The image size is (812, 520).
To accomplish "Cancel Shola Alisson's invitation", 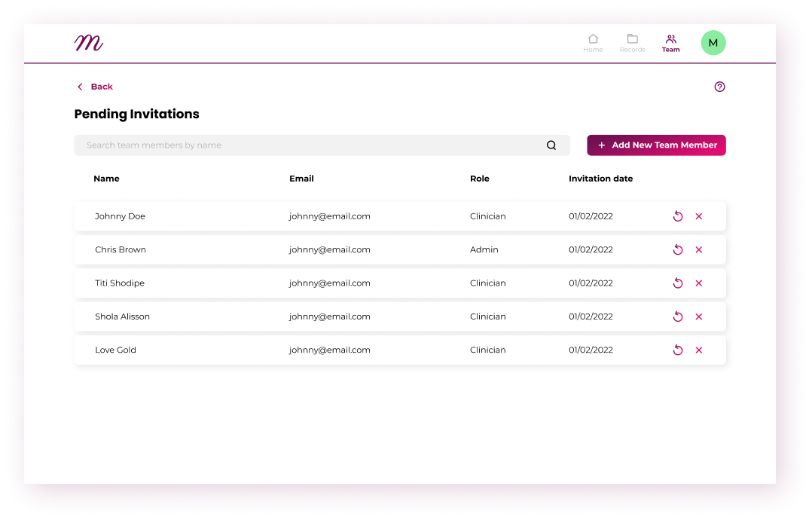I will click(x=698, y=317).
